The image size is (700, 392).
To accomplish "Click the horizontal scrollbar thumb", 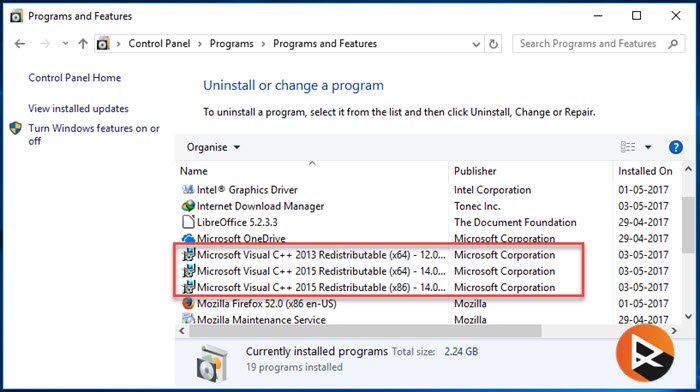I will pyautogui.click(x=365, y=331).
